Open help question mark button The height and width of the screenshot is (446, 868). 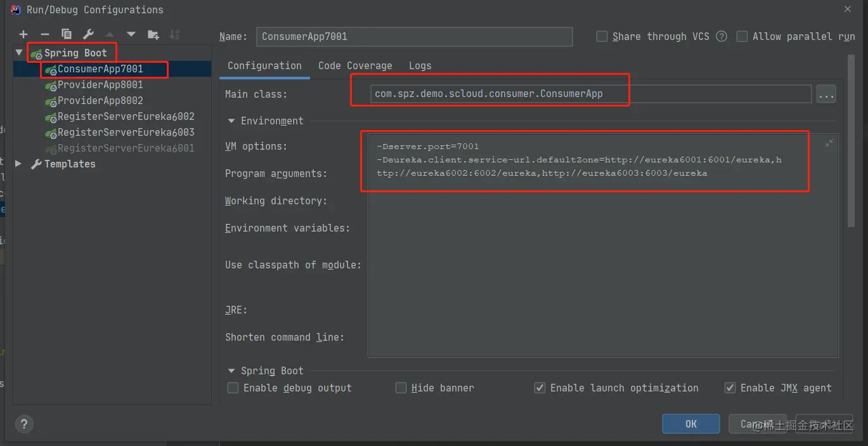coord(24,424)
